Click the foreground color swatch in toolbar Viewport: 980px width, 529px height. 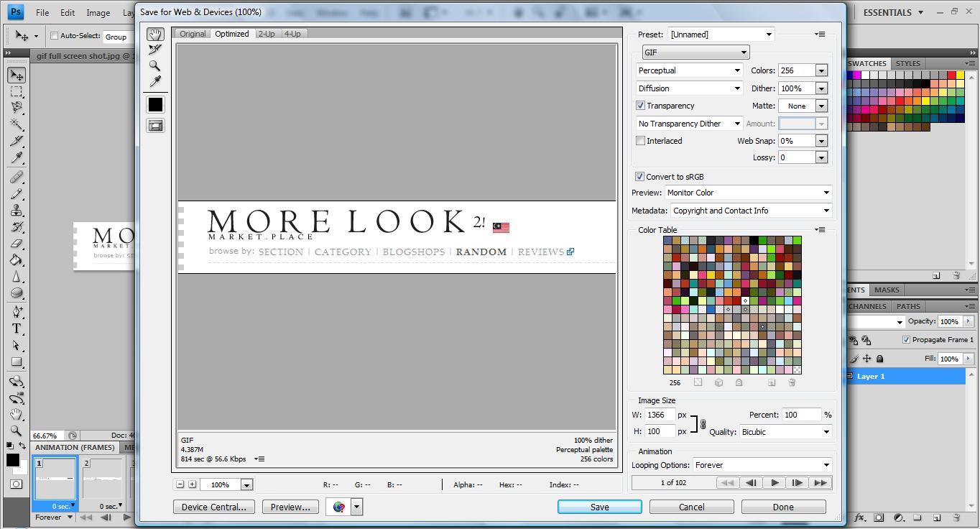13,461
